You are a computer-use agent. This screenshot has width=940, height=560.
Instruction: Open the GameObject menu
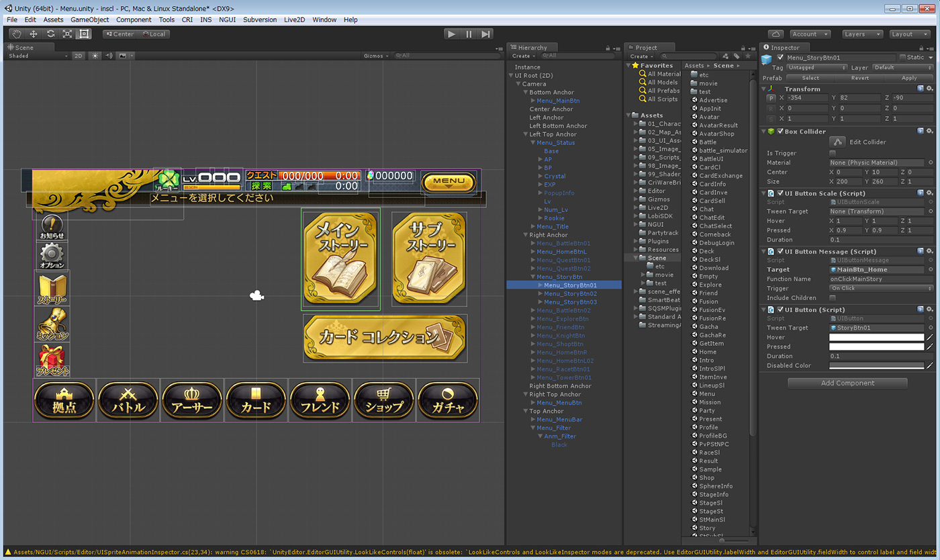(x=89, y=19)
